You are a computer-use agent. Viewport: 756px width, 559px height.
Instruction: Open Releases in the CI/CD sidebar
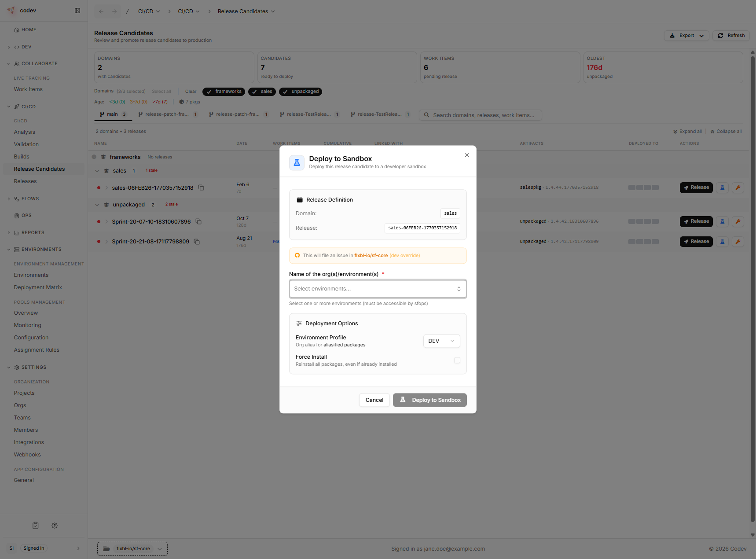click(x=25, y=181)
